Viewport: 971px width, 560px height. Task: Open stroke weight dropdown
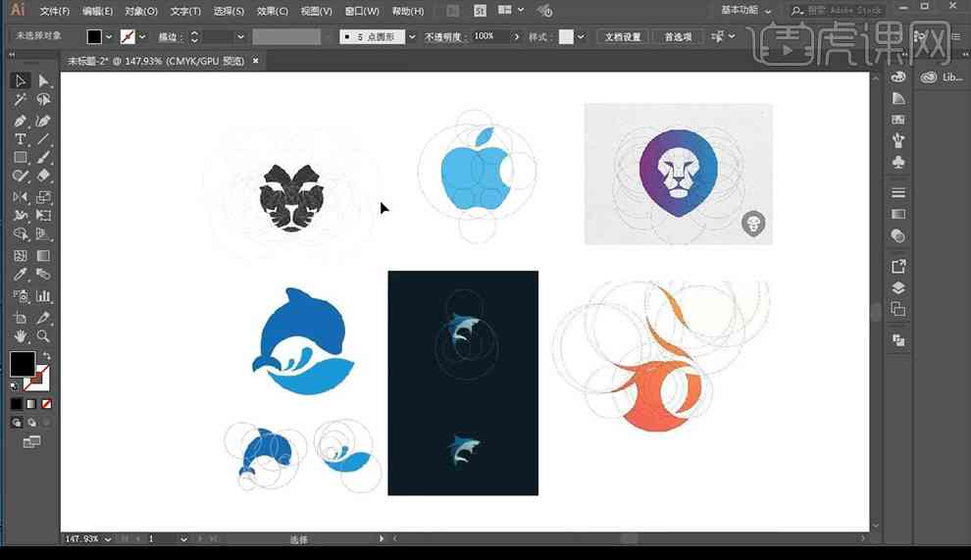[240, 37]
